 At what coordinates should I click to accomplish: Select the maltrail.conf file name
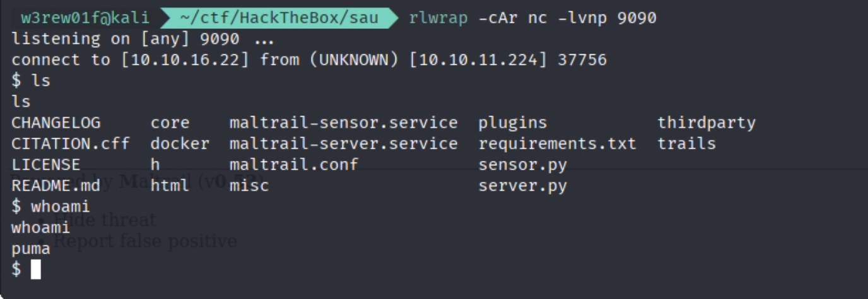293,165
